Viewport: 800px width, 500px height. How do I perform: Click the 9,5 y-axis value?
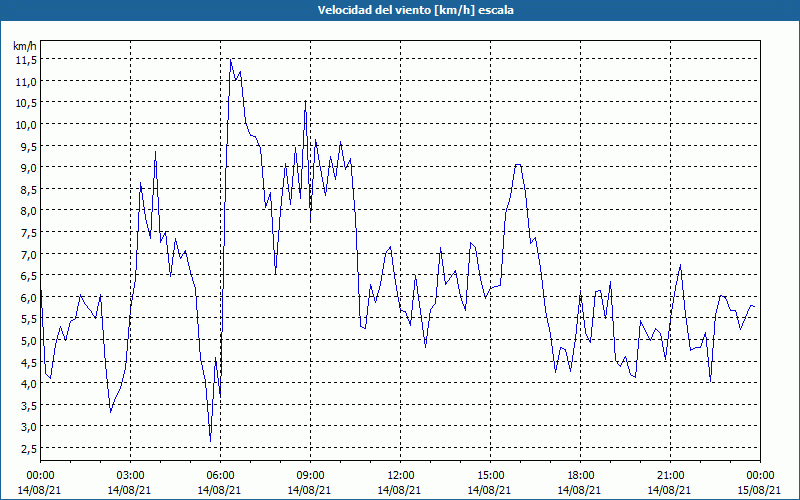(x=29, y=146)
